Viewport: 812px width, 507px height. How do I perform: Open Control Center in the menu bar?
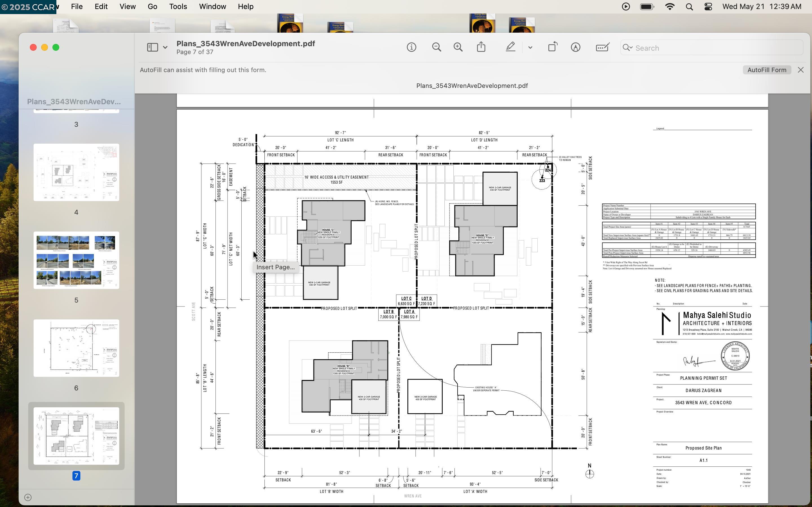coord(708,7)
